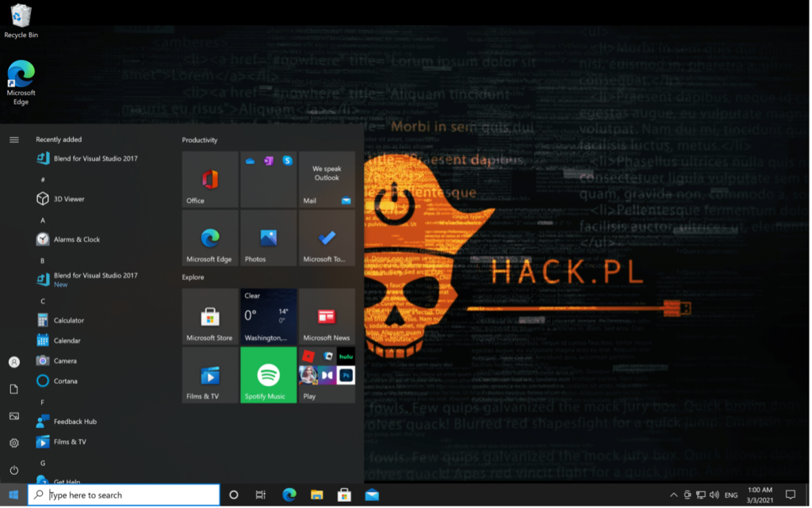Click the 'F' letter header in app list
Image resolution: width=812 pixels, height=508 pixels.
pos(43,402)
